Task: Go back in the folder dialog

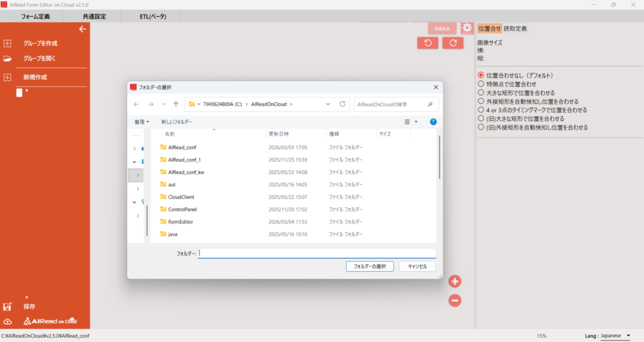Action: [136, 104]
